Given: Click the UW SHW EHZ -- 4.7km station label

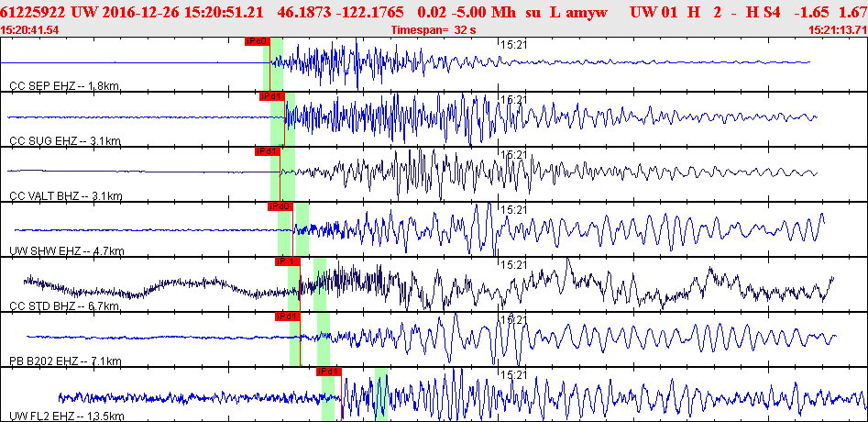Looking at the screenshot, I should click(66, 250).
